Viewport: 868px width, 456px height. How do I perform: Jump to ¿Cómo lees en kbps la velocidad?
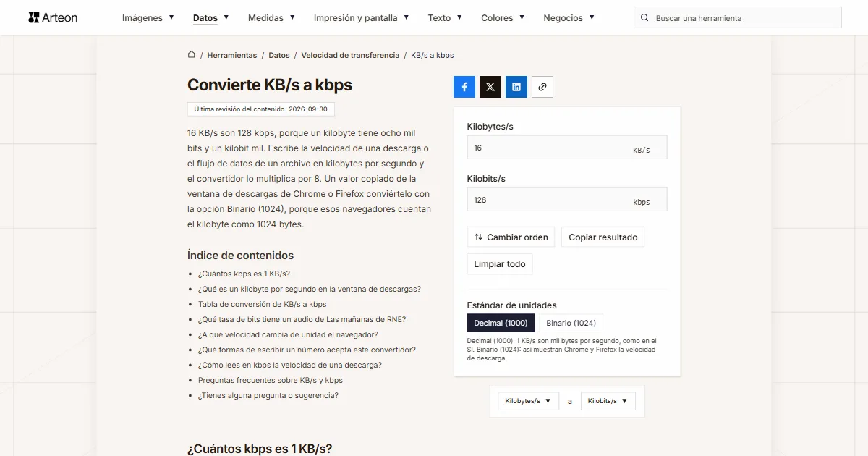tap(290, 365)
